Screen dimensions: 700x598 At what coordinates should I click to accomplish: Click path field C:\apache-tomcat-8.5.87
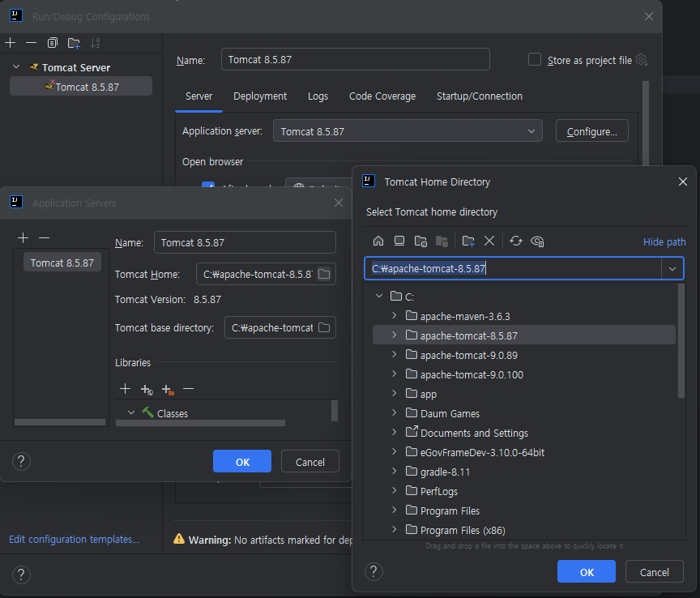pyautogui.click(x=513, y=268)
